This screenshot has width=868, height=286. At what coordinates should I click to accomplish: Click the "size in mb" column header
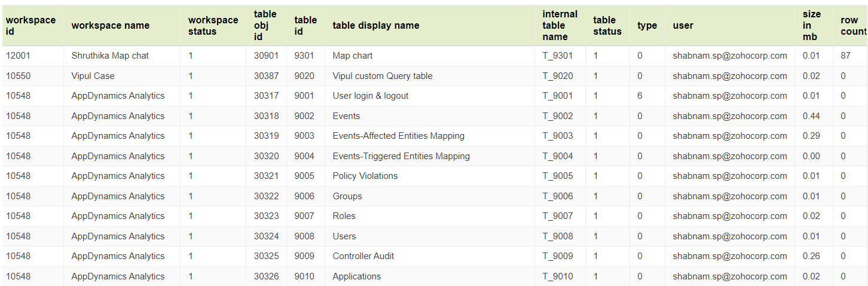[x=811, y=25]
